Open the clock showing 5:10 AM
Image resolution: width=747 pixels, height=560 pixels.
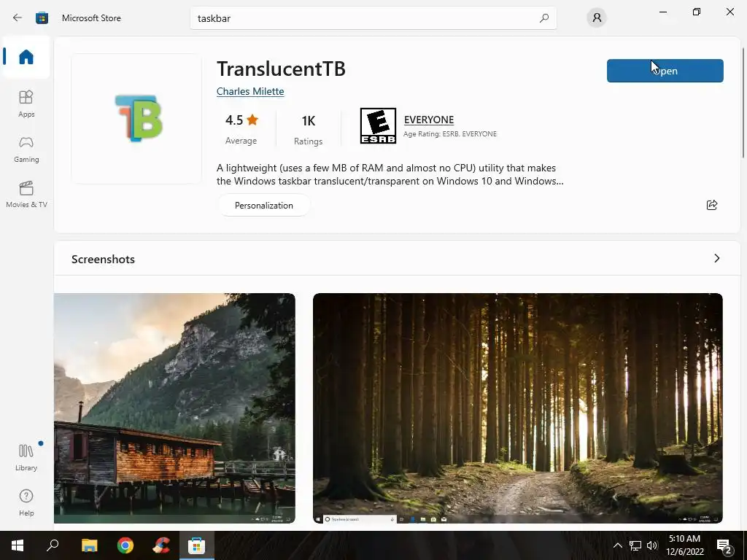click(684, 545)
